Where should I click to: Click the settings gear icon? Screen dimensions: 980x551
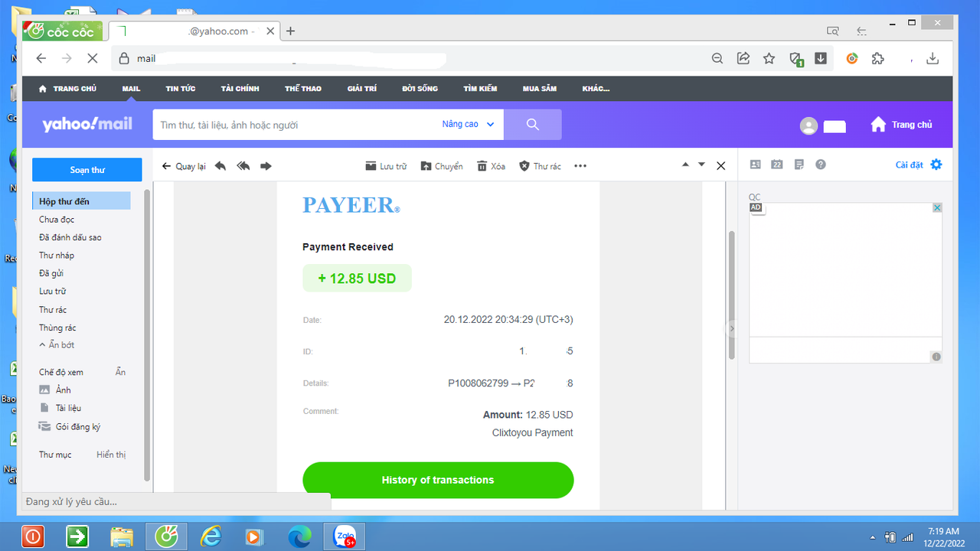click(936, 165)
